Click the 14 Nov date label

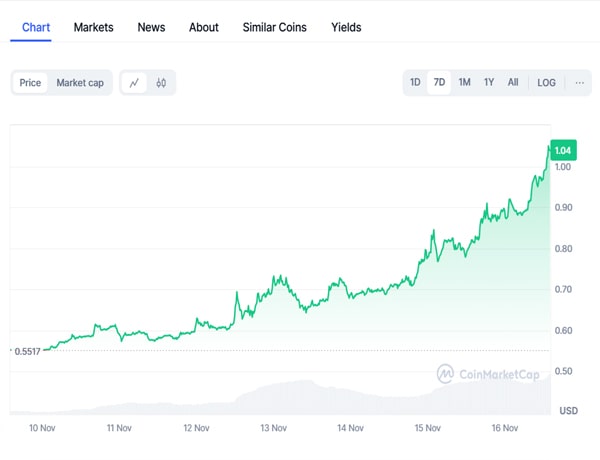click(350, 428)
